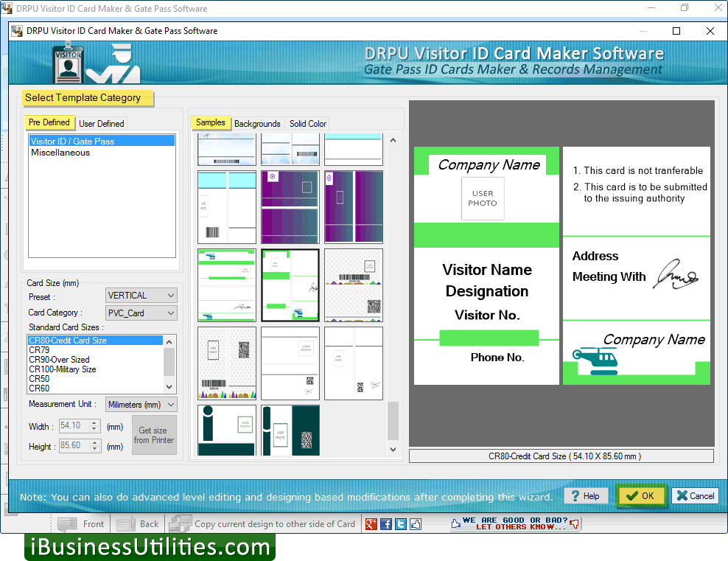This screenshot has height=561, width=728.
Task: Choose the dotted template with colorful triangles and QR
Action: [x=354, y=285]
